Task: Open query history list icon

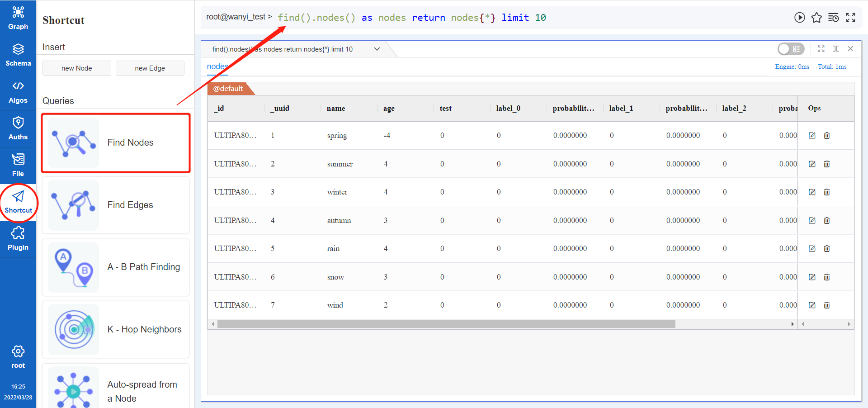Action: point(833,18)
